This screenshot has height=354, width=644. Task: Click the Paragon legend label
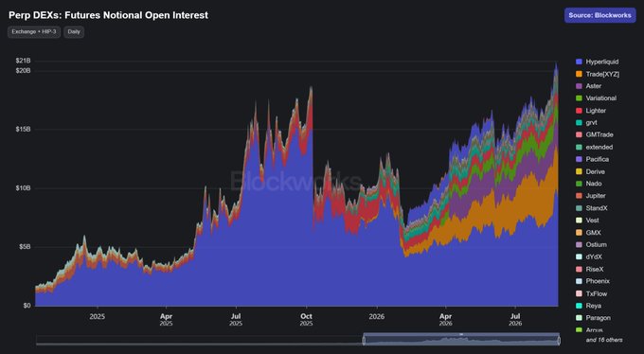(599, 318)
